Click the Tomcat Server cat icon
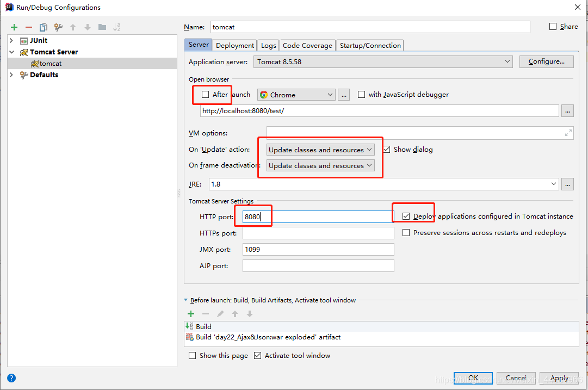Screen dimensions: 588x390 click(x=23, y=52)
